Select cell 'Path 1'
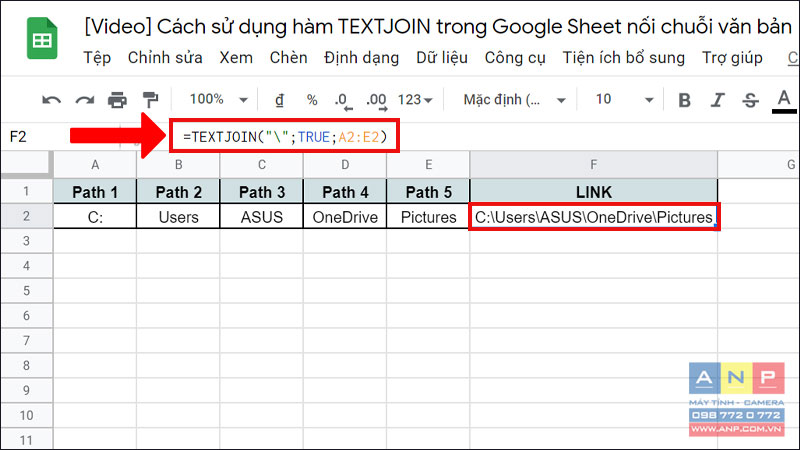The height and width of the screenshot is (450, 800). [95, 192]
